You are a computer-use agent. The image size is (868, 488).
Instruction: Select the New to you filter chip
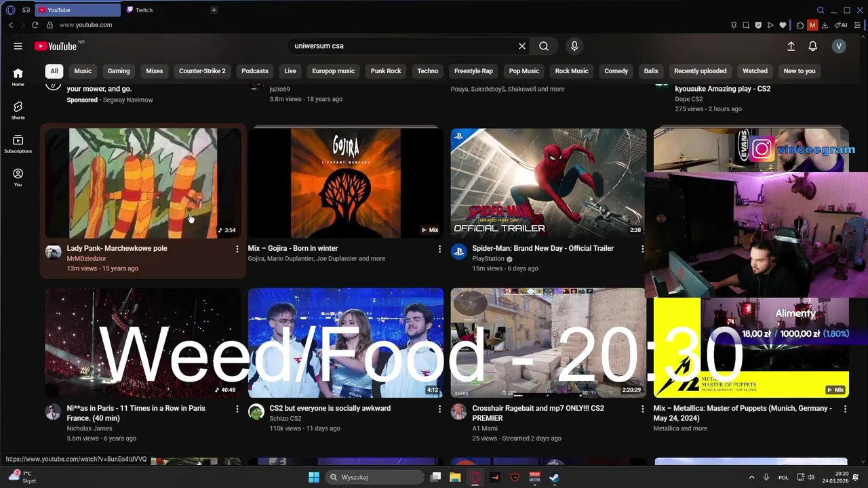coord(800,70)
